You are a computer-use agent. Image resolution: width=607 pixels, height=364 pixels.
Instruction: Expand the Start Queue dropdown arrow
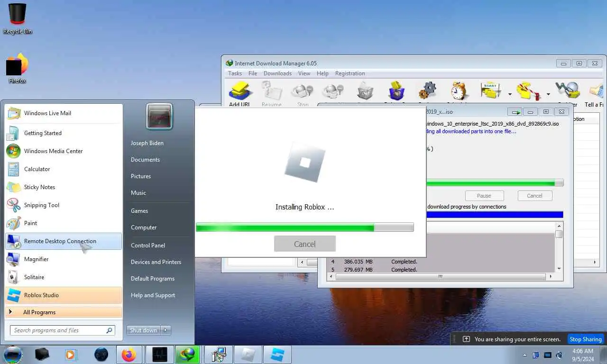(510, 94)
